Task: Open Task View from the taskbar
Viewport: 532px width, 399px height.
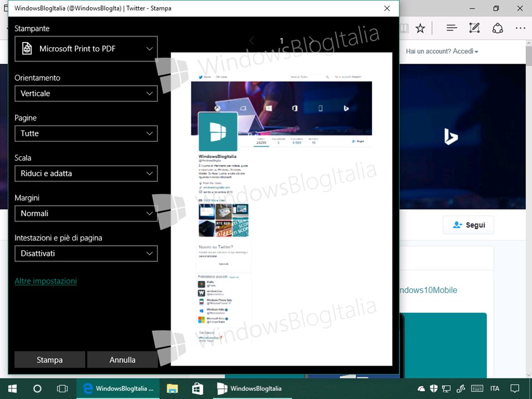Action: tap(62, 388)
